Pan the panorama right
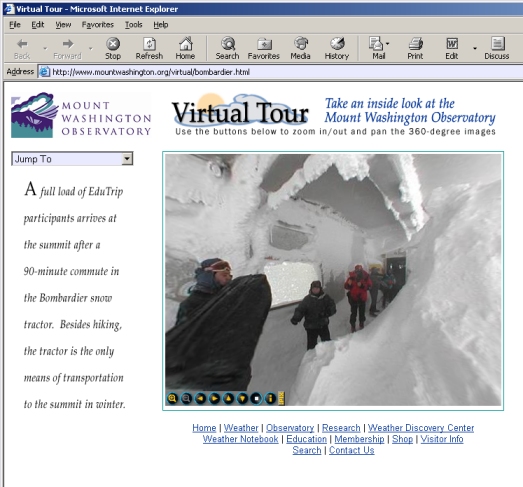 (x=214, y=398)
